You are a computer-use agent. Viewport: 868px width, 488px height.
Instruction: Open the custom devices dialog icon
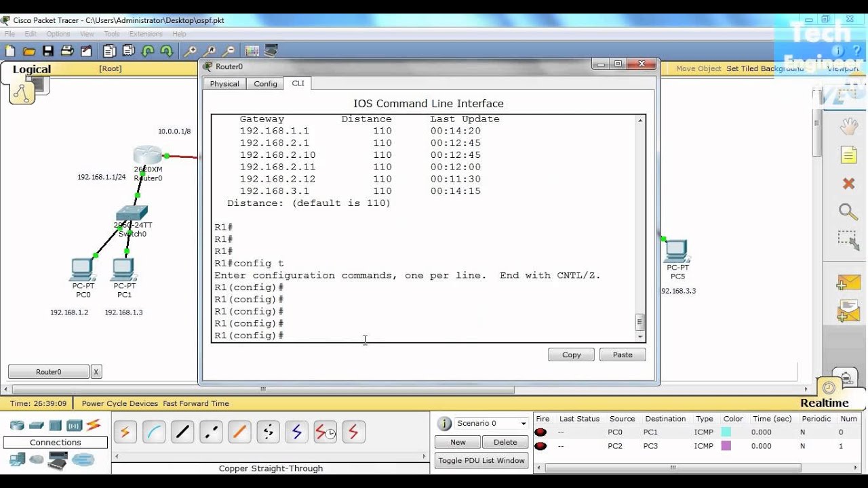pyautogui.click(x=271, y=51)
